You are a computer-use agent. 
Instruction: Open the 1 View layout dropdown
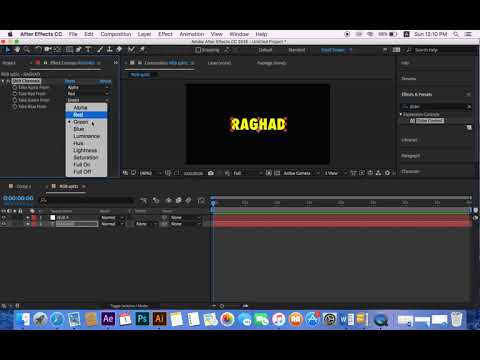[335, 173]
